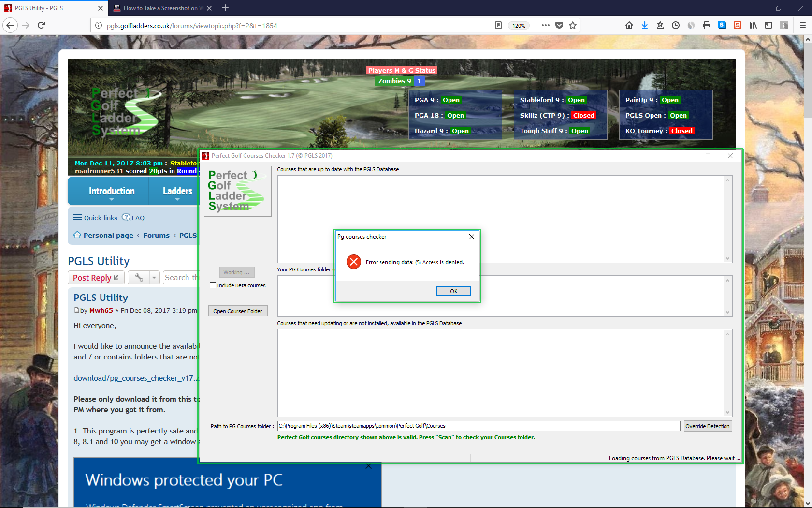
Task: Open topic tools wrench dropdown
Action: pos(144,278)
